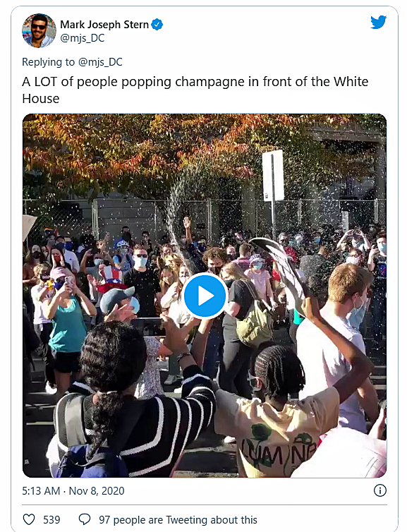Click the Mark Joseph Stern name
This screenshot has height=532, width=407.
click(x=104, y=25)
